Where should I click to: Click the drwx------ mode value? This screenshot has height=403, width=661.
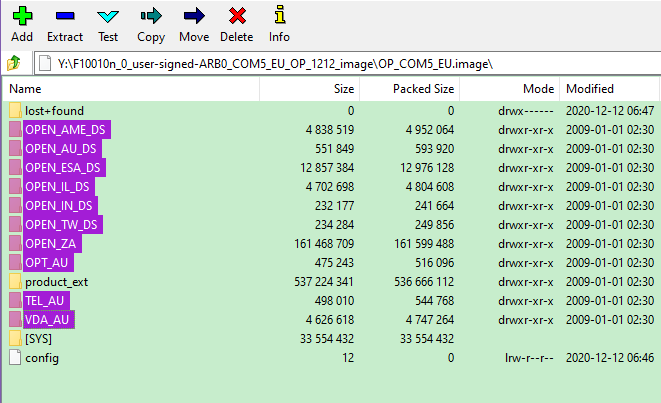click(526, 111)
